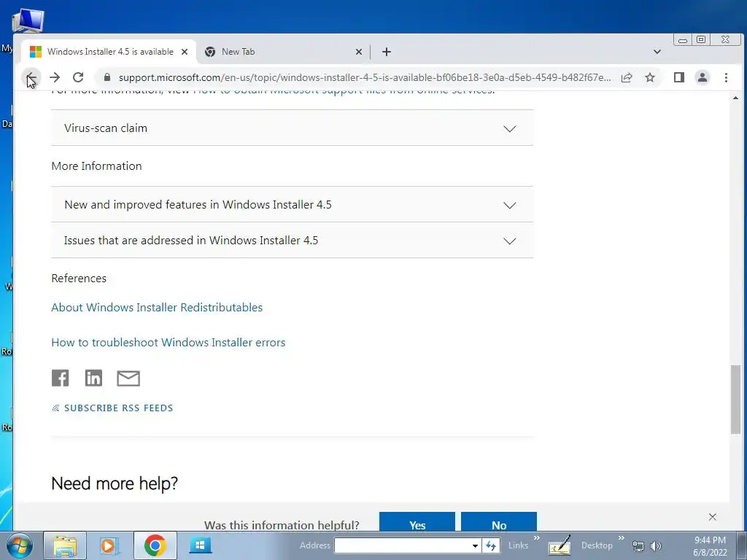Expand New and improved features in Windows Installer 4.5
Image resolution: width=747 pixels, height=560 pixels.
coord(292,205)
